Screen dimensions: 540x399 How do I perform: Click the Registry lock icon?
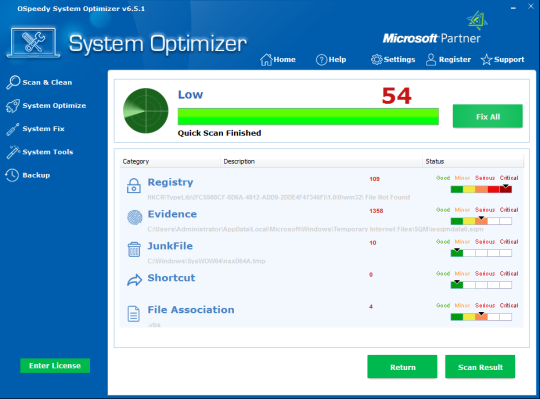134,186
